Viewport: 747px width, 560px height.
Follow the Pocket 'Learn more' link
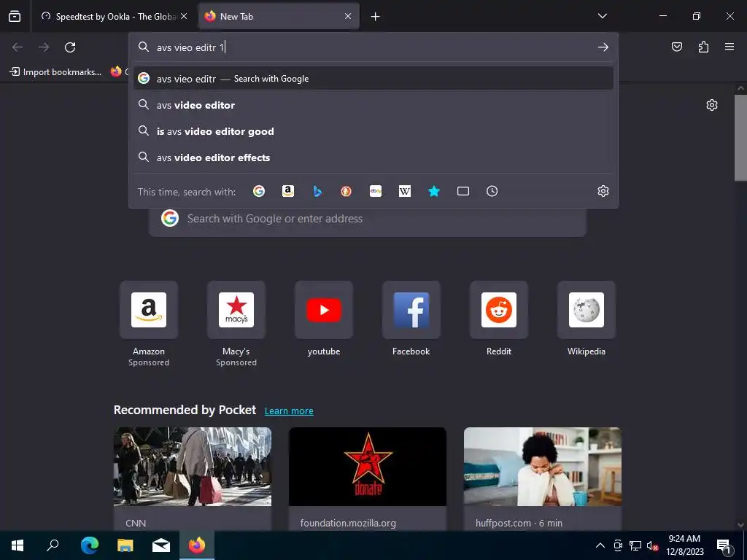(289, 411)
